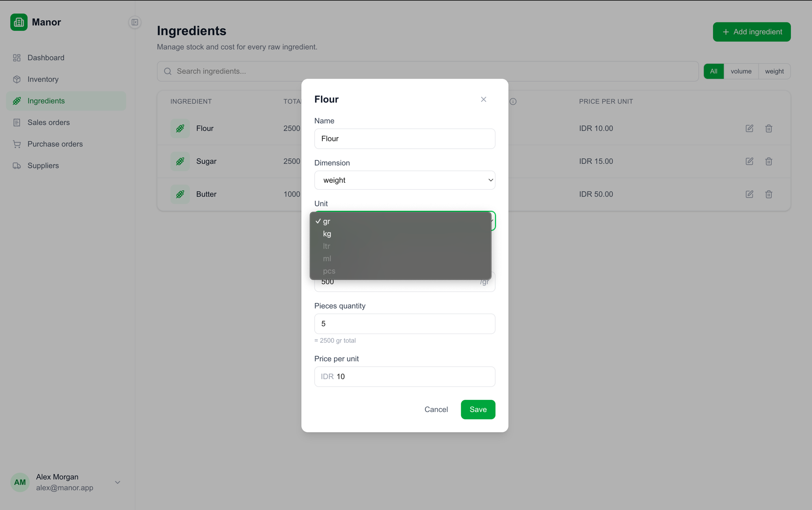Edit the Flour row pencil icon
Screen dimensions: 812x510
(x=749, y=128)
